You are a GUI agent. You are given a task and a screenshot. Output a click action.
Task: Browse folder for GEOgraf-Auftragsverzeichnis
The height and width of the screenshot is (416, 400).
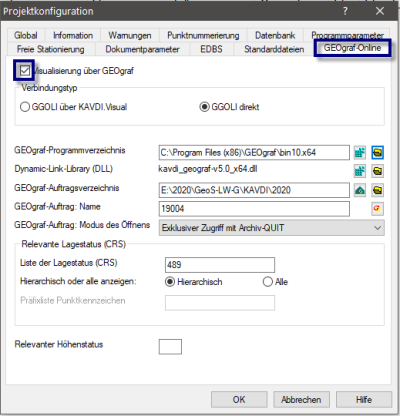[377, 190]
